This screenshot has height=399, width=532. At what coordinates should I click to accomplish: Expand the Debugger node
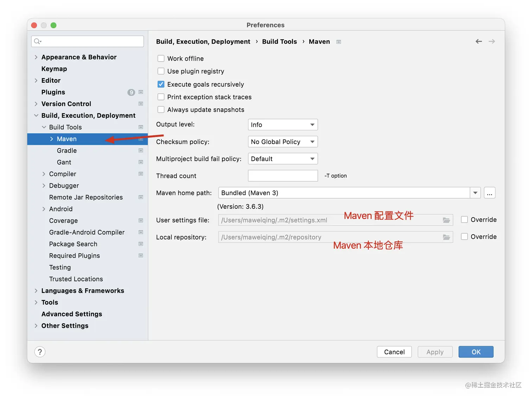(44, 186)
